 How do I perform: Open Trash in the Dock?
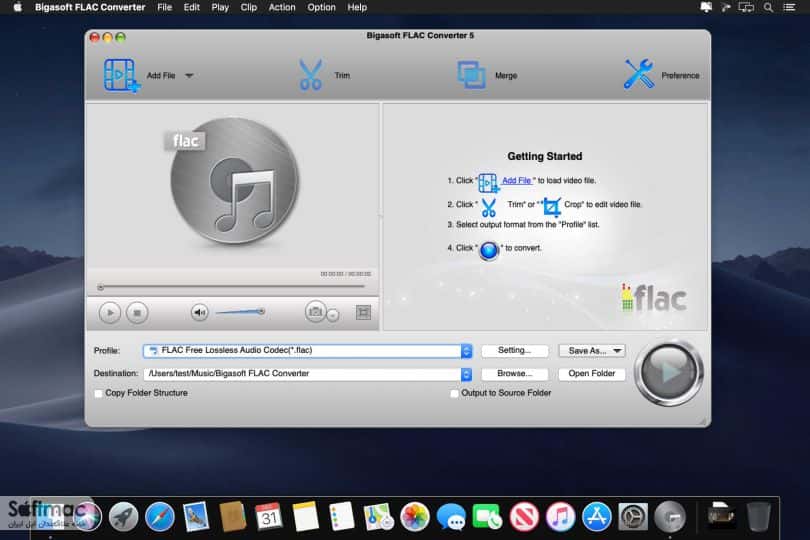click(758, 516)
